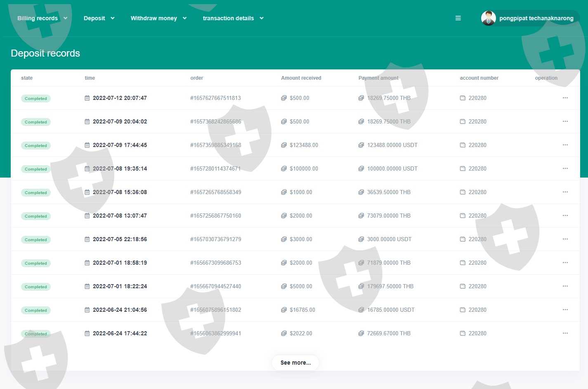Image resolution: width=588 pixels, height=389 pixels.
Task: Click timestamp 2022-06-24 17:44:22
Action: 120,333
